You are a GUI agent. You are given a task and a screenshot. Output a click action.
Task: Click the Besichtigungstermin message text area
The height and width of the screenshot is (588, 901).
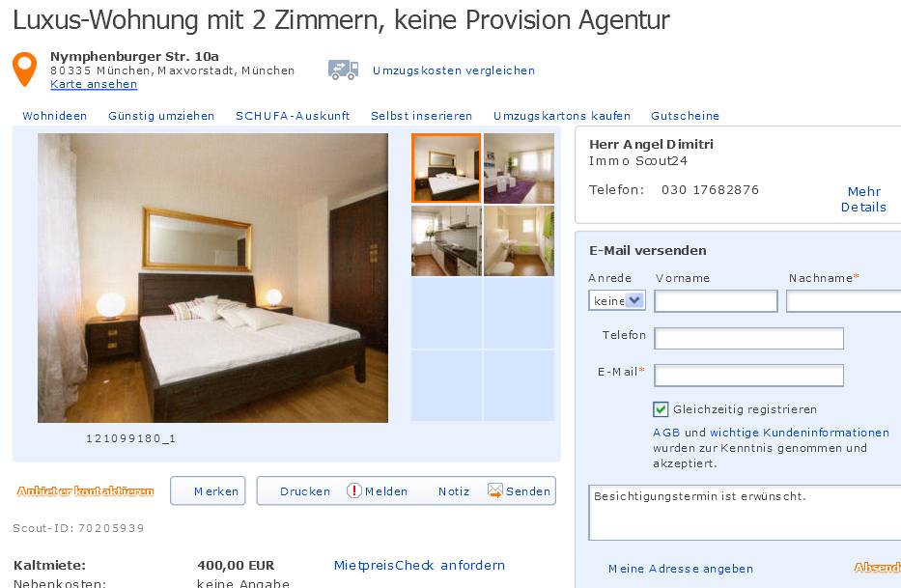[745, 513]
